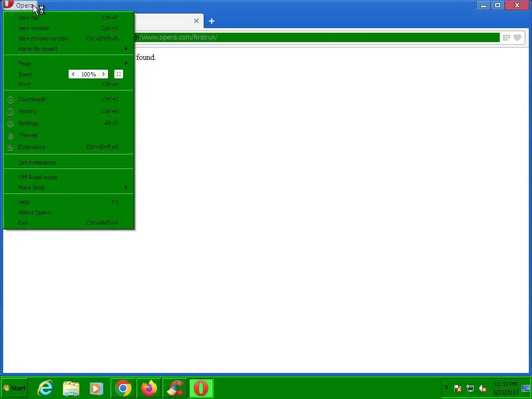Viewport: 532px width, 399px height.
Task: Expand the Recently closed submenu
Action: coord(69,49)
